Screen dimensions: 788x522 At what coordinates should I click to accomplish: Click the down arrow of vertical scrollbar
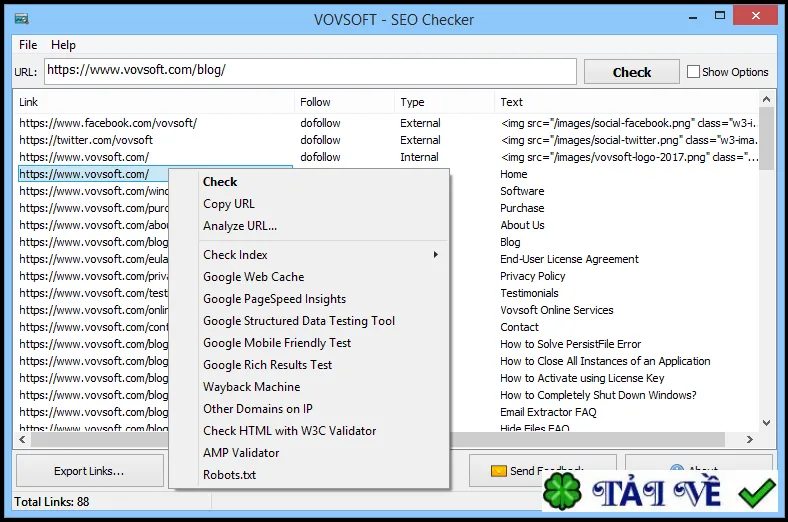(766, 423)
